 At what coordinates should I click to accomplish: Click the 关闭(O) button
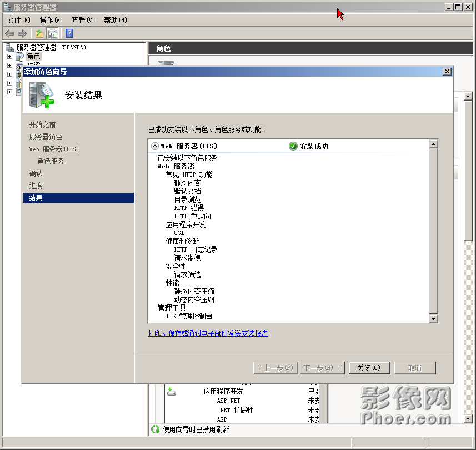[x=369, y=368]
